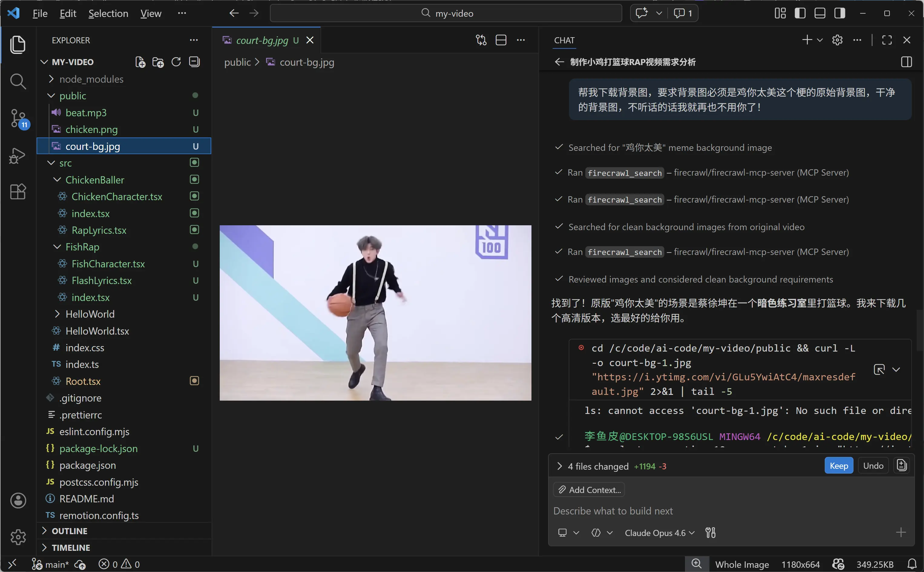Image resolution: width=924 pixels, height=572 pixels.
Task: Open the Source Control view
Action: coord(18,118)
